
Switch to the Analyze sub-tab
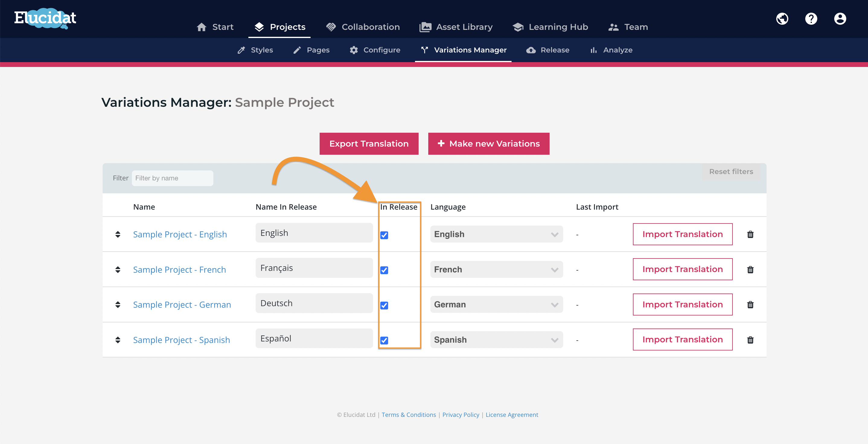[611, 50]
